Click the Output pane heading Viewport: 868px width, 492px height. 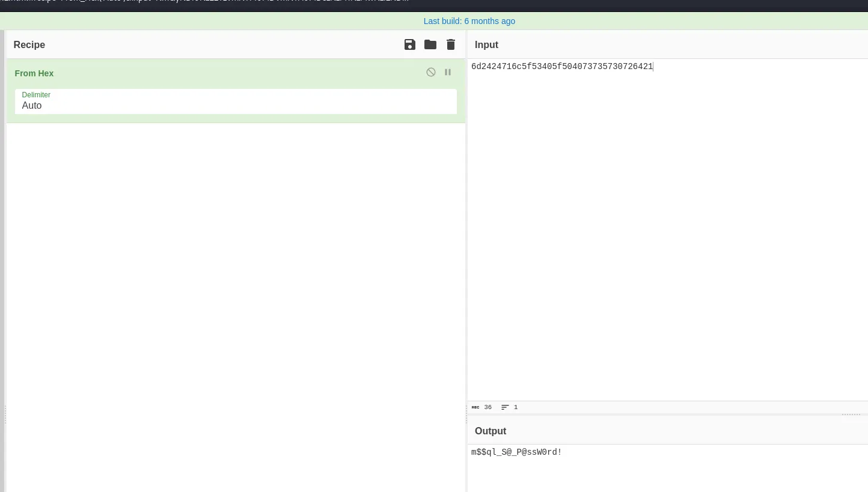pos(491,431)
